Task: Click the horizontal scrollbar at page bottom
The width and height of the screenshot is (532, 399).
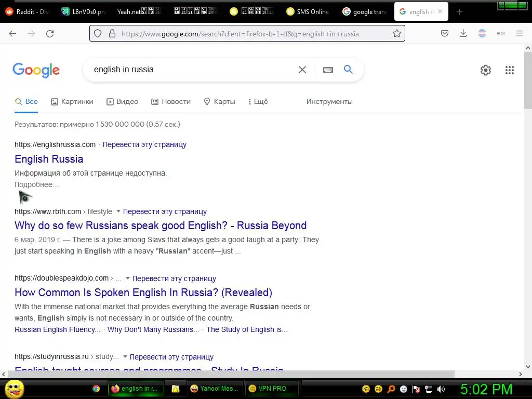Action: pos(231,374)
